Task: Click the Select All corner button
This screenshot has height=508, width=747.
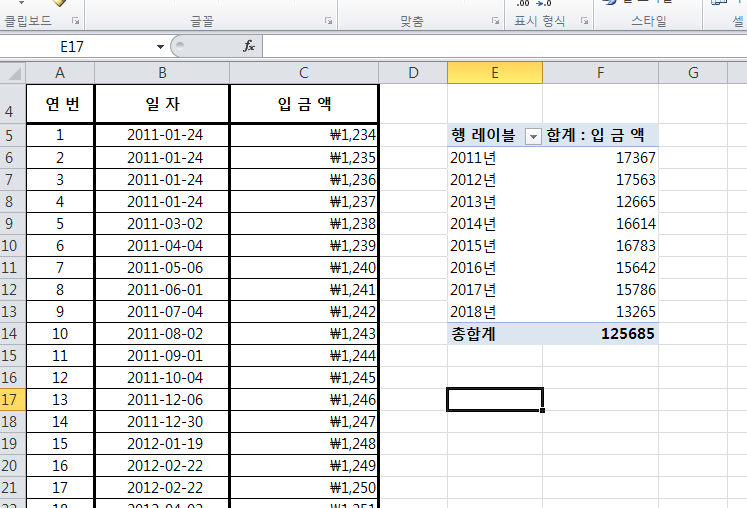Action: click(13, 73)
